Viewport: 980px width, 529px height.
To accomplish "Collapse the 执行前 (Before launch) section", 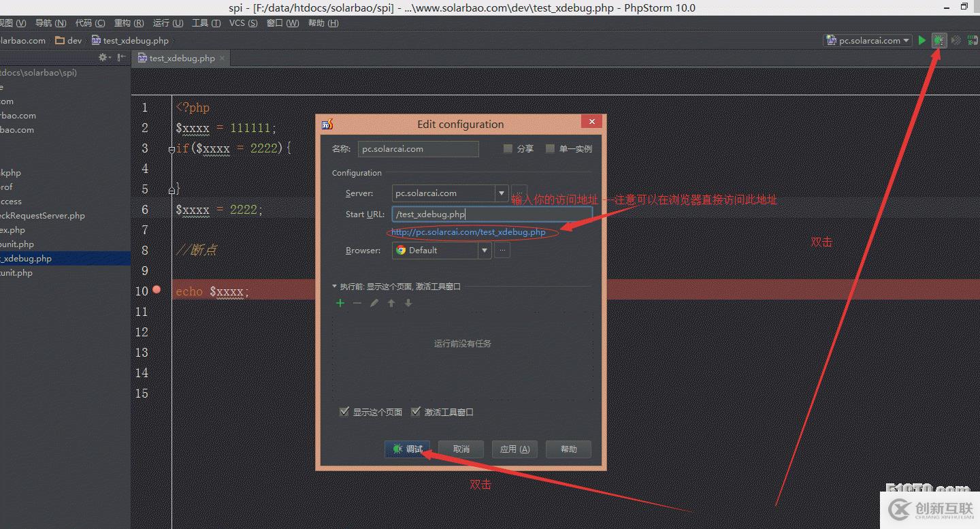I will coord(334,287).
